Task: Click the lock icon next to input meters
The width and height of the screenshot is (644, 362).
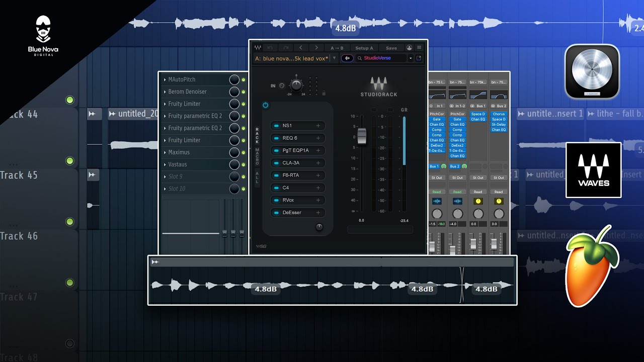Action: click(x=323, y=93)
